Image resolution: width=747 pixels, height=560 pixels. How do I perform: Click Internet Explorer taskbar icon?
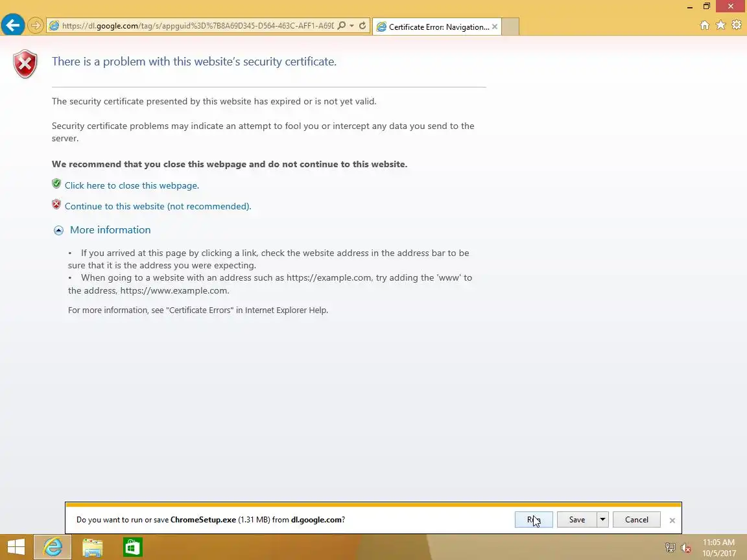click(53, 547)
